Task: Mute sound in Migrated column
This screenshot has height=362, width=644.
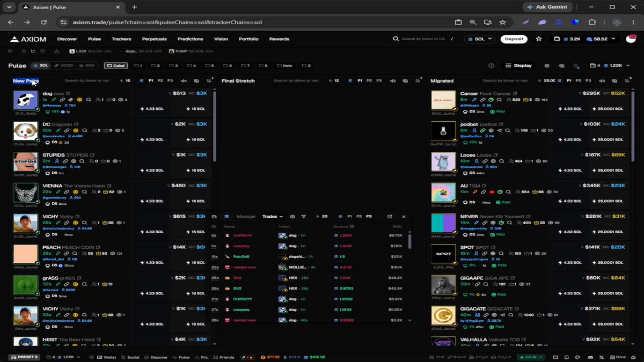Action: pyautogui.click(x=602, y=80)
